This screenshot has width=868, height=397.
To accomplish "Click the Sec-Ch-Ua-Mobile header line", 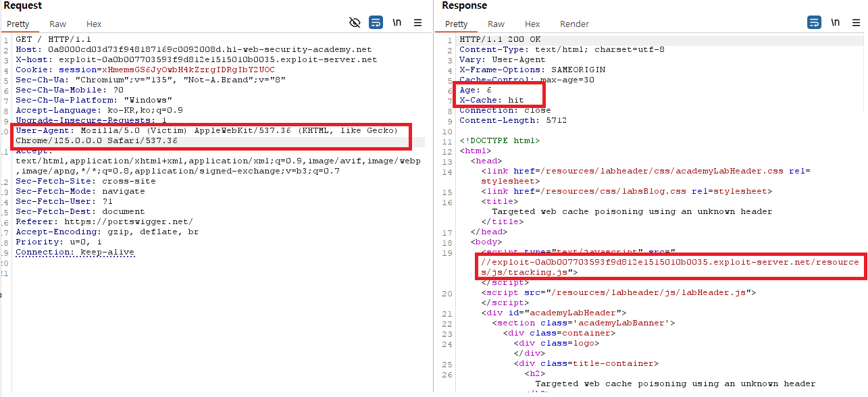I will coord(70,90).
